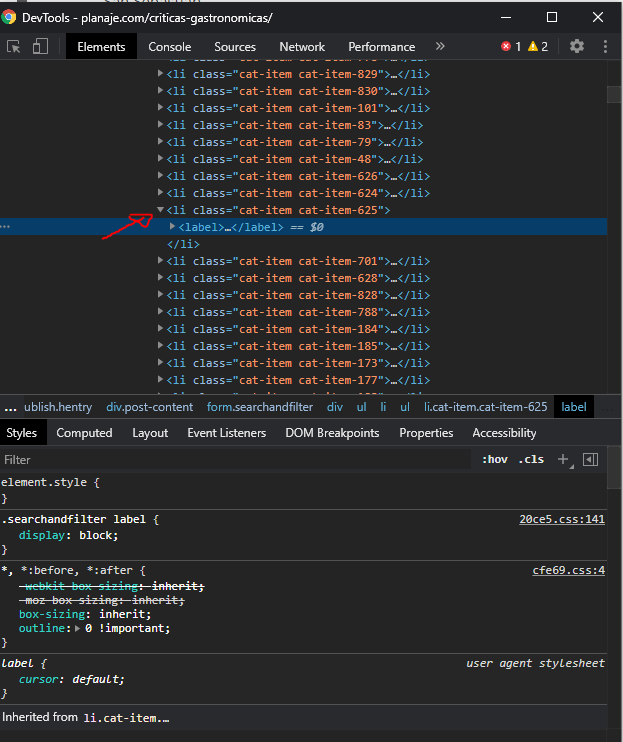Click the breadcrumb left overflow ellipsis
This screenshot has height=742, width=623.
point(10,407)
